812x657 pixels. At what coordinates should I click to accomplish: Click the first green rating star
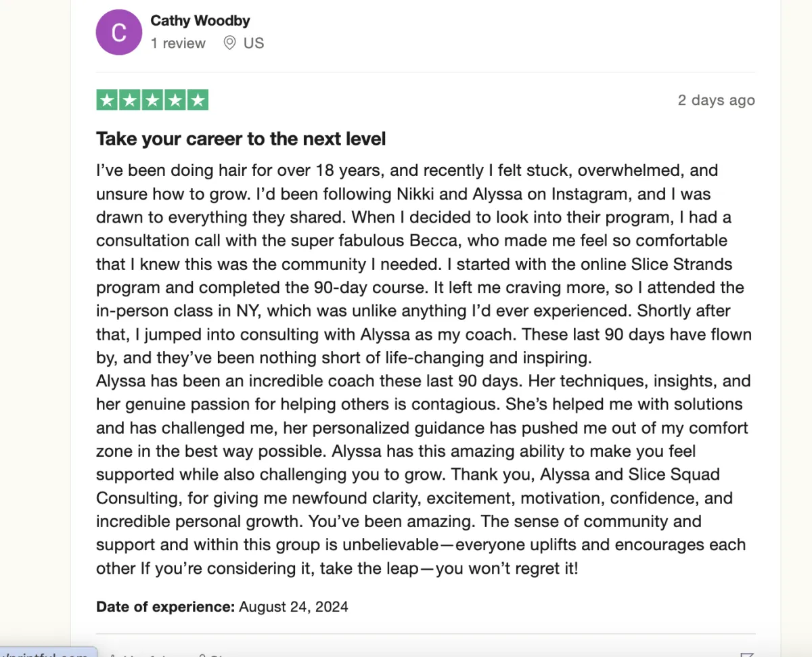[108, 100]
